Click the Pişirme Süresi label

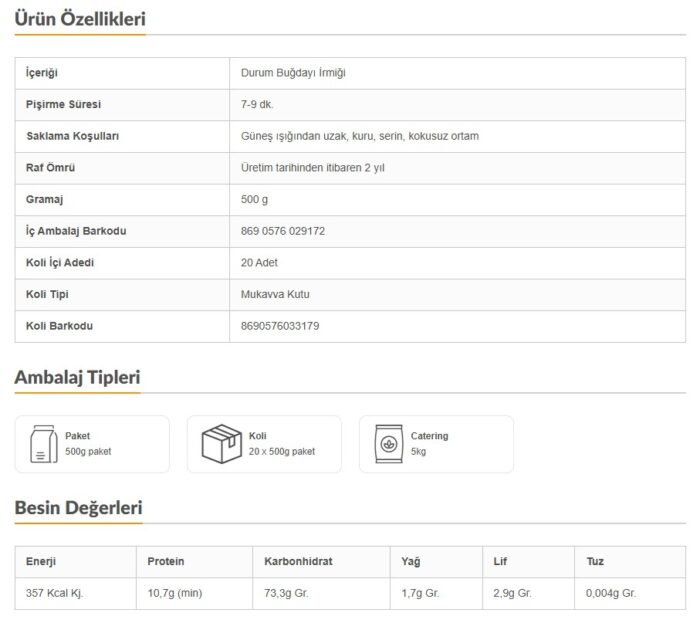[x=63, y=104]
